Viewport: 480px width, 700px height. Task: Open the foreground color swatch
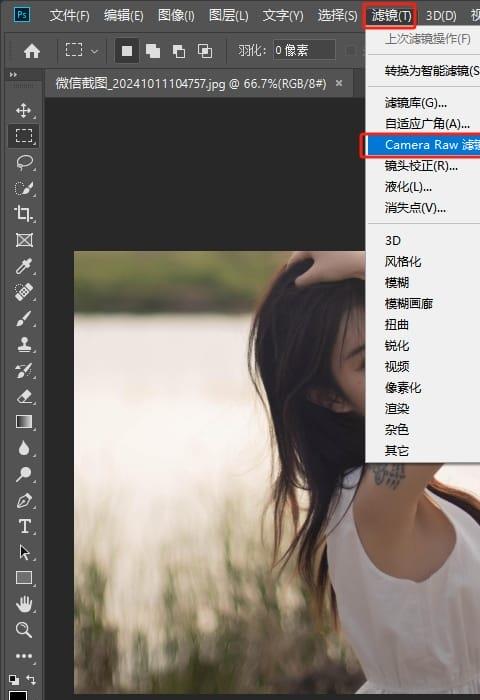pos(18,696)
